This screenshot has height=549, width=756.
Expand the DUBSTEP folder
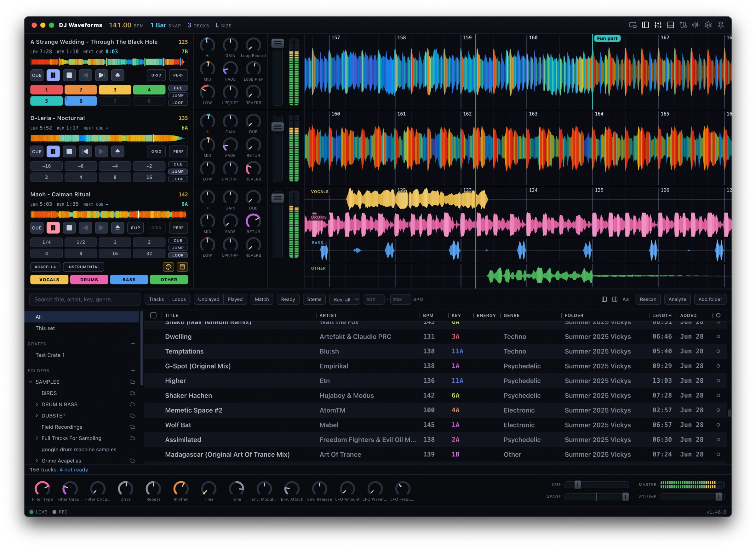[37, 416]
